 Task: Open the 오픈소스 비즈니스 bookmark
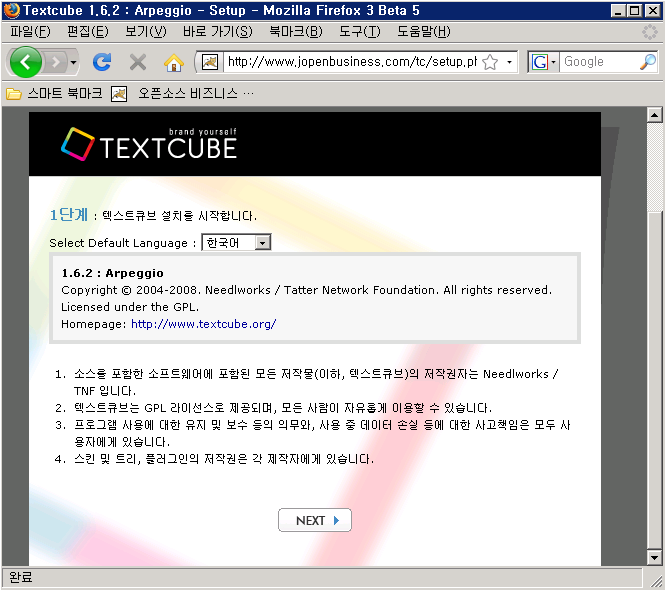[182, 93]
